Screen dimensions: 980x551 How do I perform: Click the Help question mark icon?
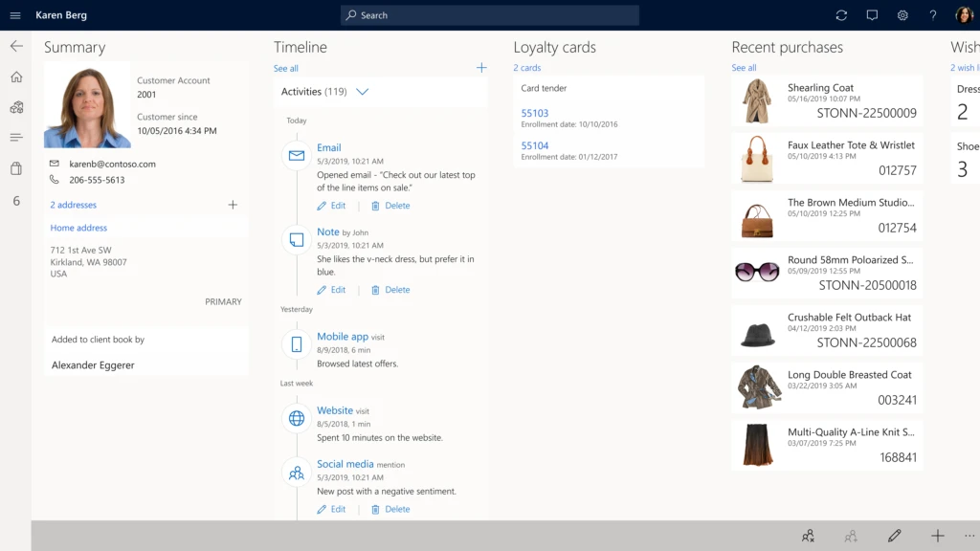[x=932, y=15]
